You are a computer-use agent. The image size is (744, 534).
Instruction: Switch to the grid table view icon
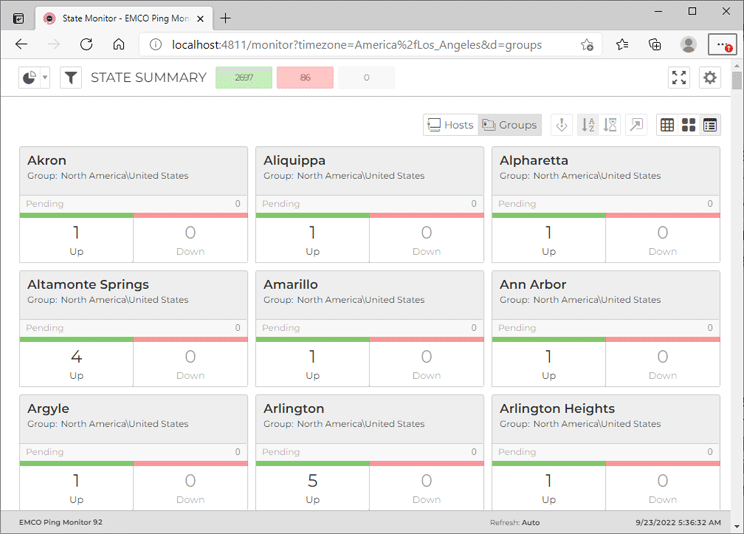click(667, 125)
